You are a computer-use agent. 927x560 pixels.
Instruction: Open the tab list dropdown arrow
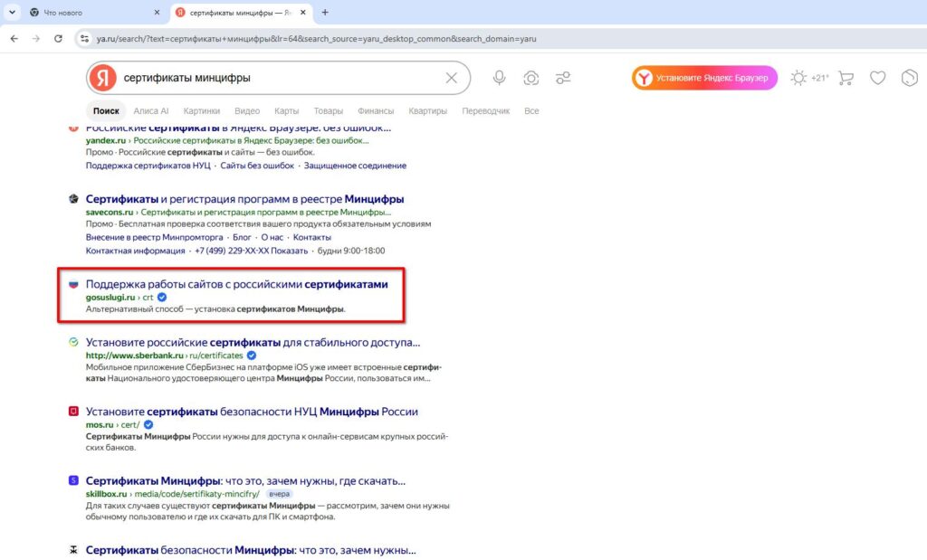pyautogui.click(x=12, y=12)
